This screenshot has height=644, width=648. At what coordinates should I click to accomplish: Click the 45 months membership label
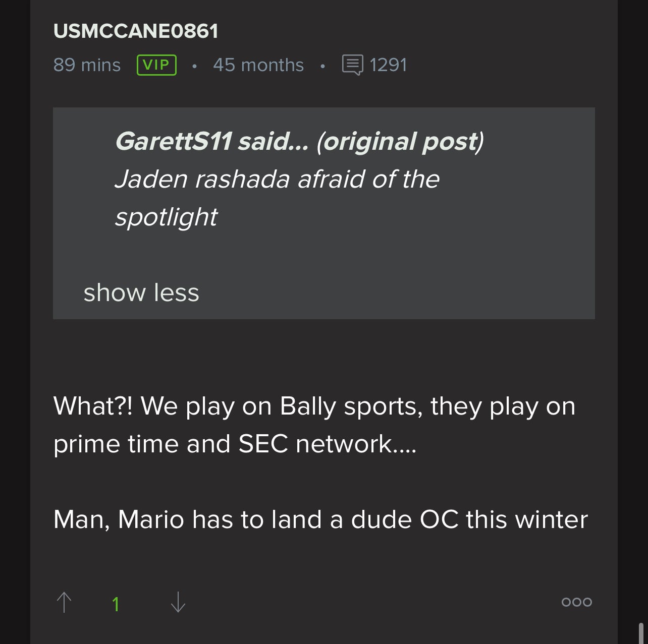[258, 65]
